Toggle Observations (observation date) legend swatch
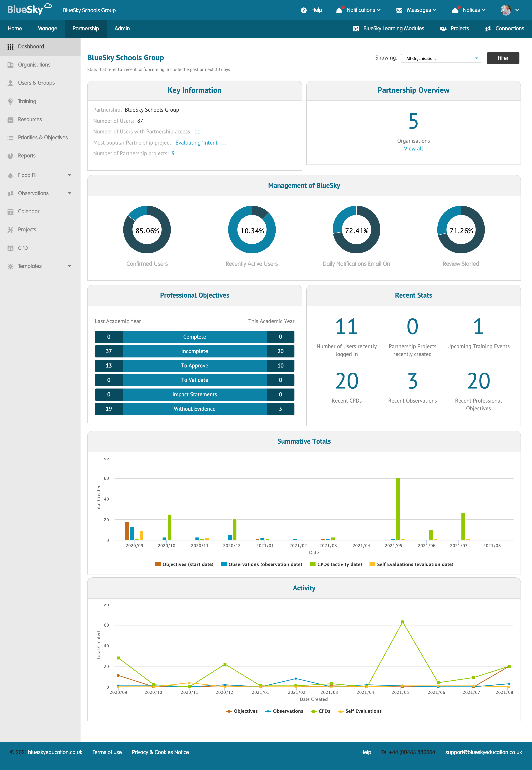Viewport: 532px width, 770px height. pos(224,564)
